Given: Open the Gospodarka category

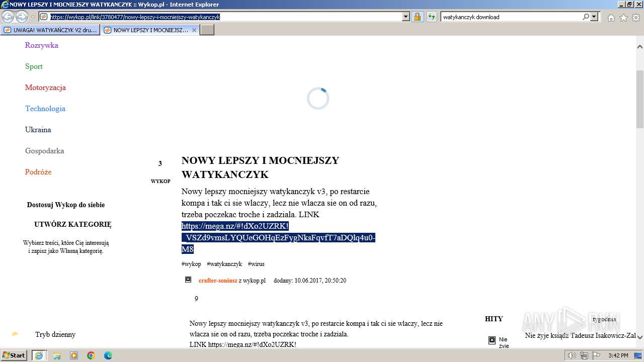Looking at the screenshot, I should pyautogui.click(x=45, y=151).
